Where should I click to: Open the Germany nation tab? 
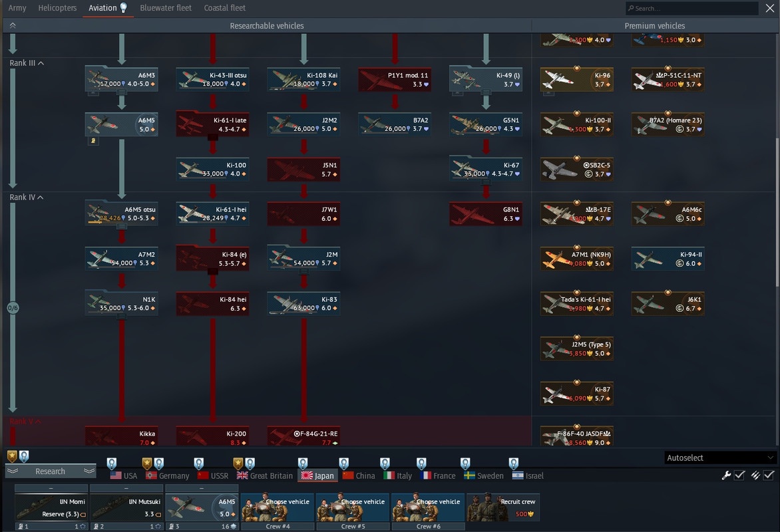click(x=167, y=476)
